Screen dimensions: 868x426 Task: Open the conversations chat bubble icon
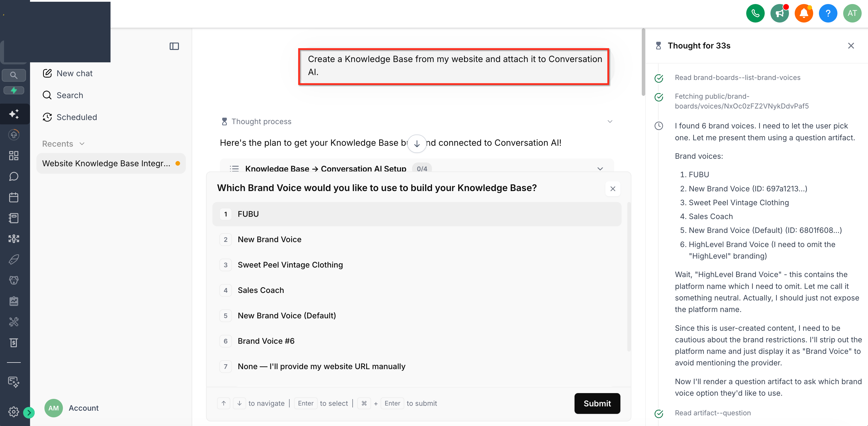pyautogui.click(x=14, y=176)
